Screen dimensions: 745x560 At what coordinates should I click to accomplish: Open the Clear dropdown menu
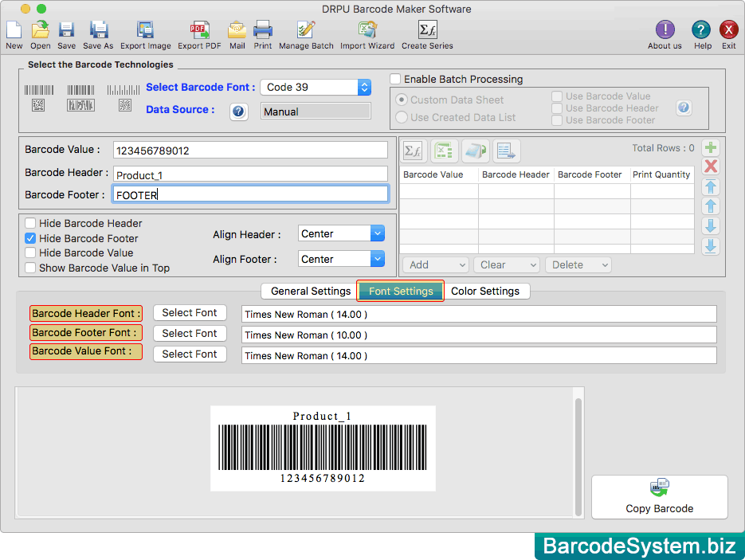(507, 265)
